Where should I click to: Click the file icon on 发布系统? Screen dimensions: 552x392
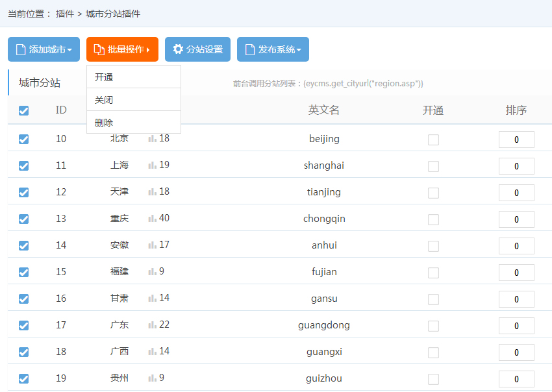pos(250,49)
